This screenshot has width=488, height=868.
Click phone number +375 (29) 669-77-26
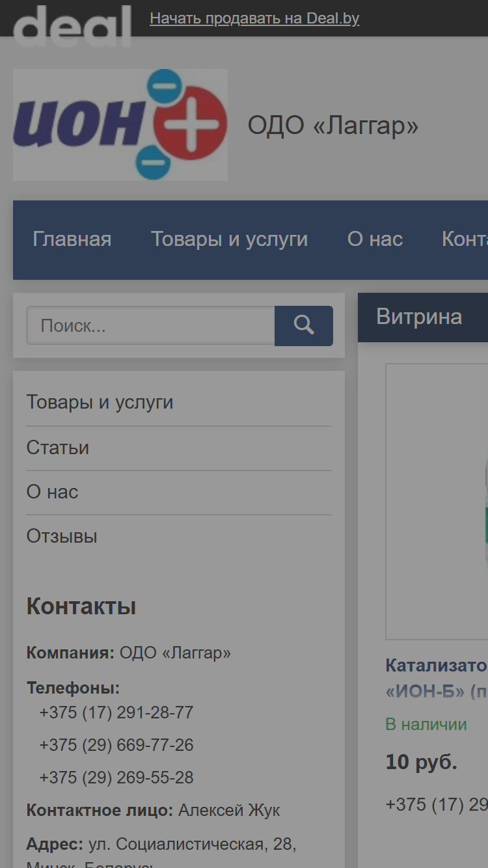tap(116, 745)
